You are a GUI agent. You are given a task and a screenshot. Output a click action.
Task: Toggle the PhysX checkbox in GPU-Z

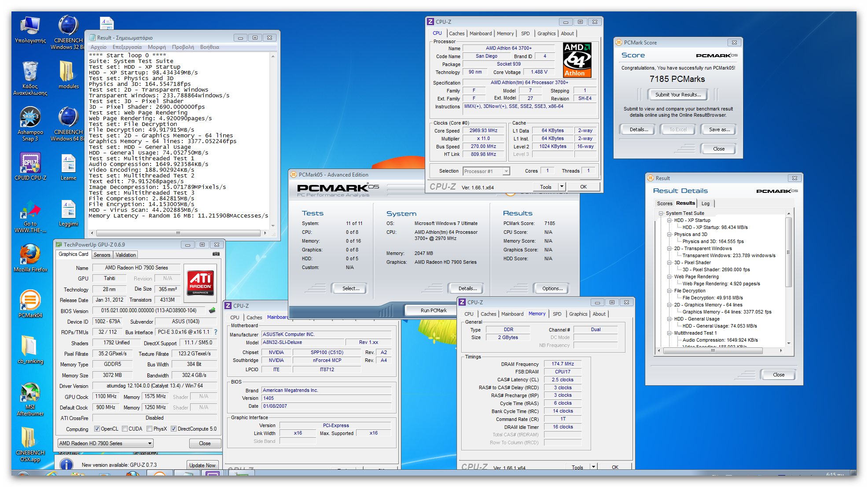[x=150, y=429]
